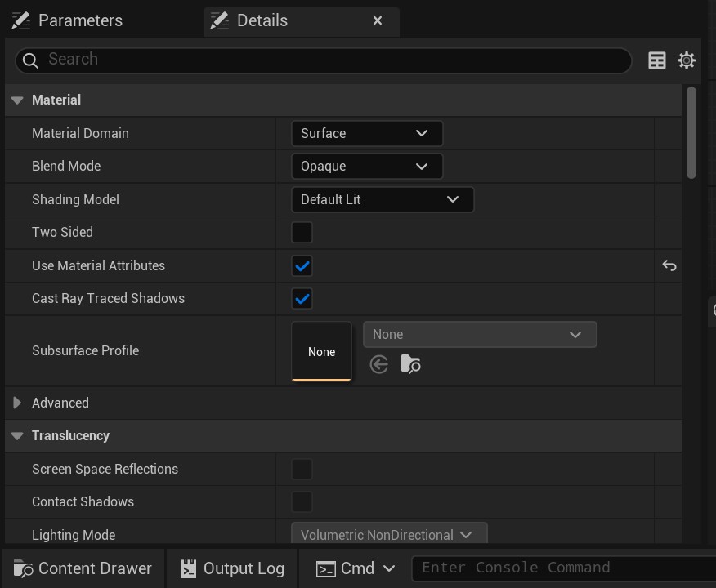
Task: Expand the Advanced section
Action: point(17,403)
